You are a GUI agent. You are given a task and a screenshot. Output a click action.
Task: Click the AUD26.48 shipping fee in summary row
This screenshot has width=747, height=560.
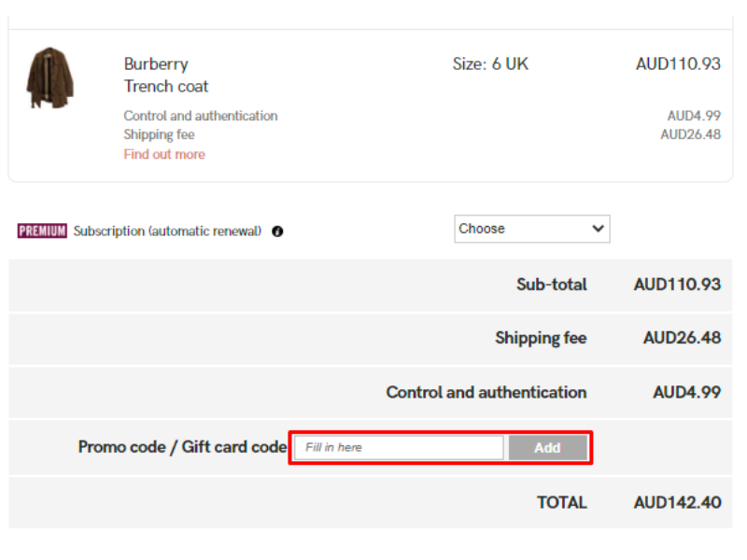[682, 338]
